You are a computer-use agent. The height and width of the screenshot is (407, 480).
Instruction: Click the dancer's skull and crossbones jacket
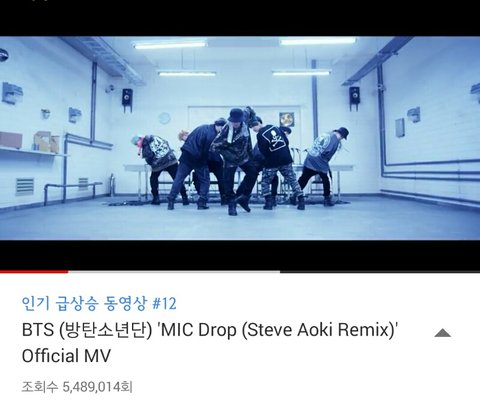[274, 146]
